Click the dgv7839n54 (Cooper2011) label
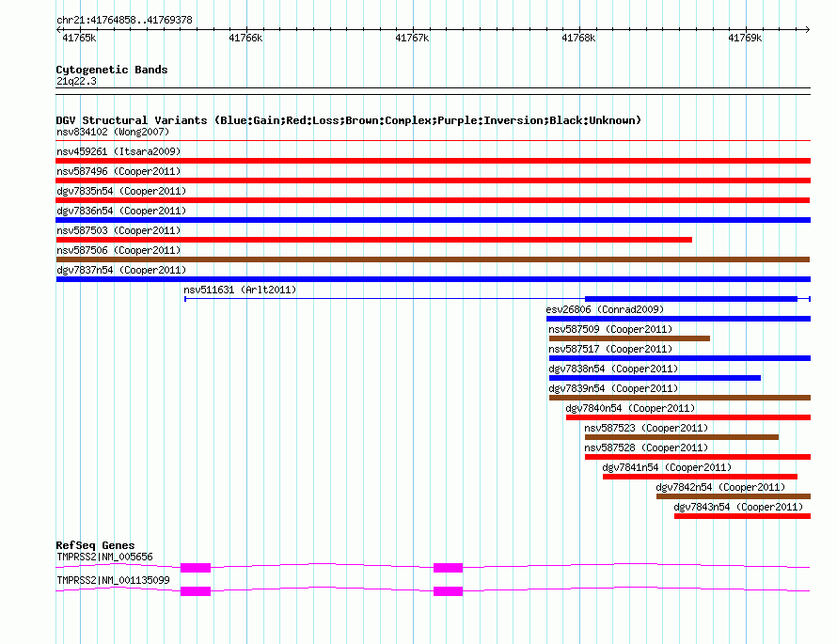The image size is (837, 644). pyautogui.click(x=613, y=388)
